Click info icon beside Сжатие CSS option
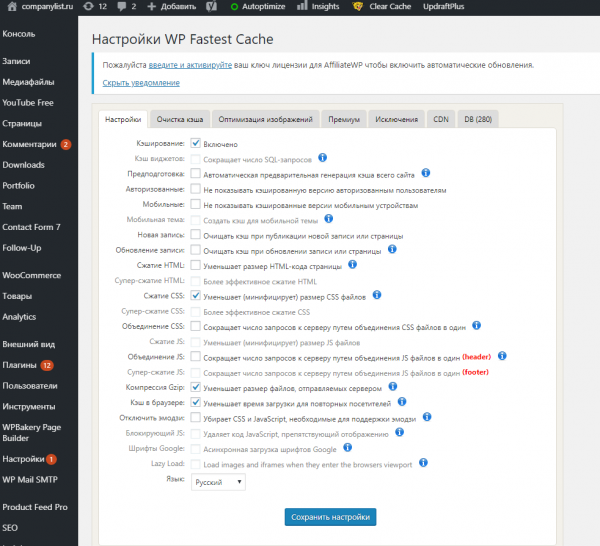This screenshot has width=600, height=546. [377, 295]
